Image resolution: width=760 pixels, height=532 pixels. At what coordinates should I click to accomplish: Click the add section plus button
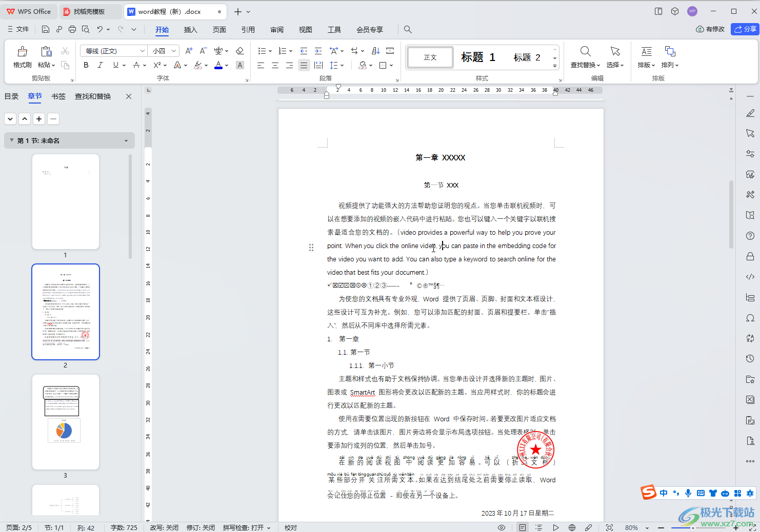pyautogui.click(x=39, y=119)
